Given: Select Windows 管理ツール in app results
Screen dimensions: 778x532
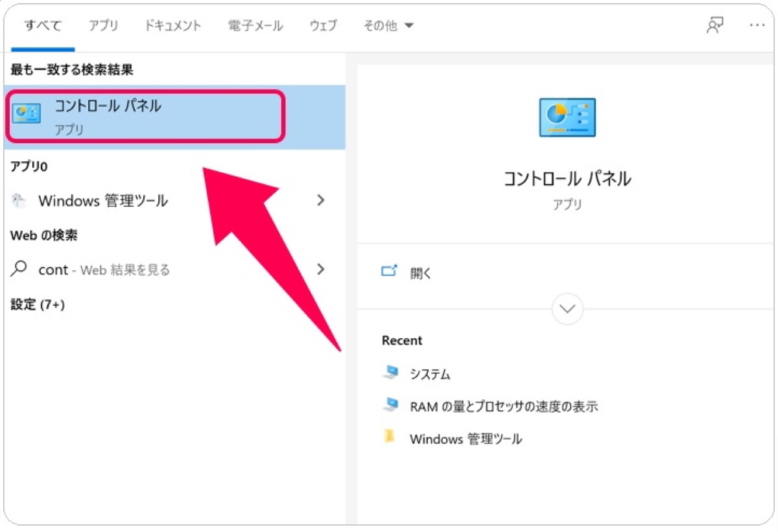Looking at the screenshot, I should coord(174,201).
